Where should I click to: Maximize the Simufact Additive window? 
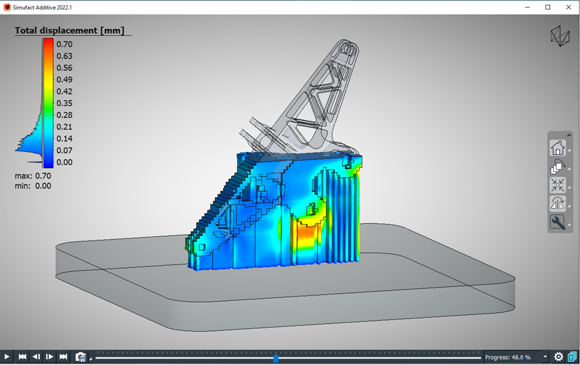pos(548,7)
